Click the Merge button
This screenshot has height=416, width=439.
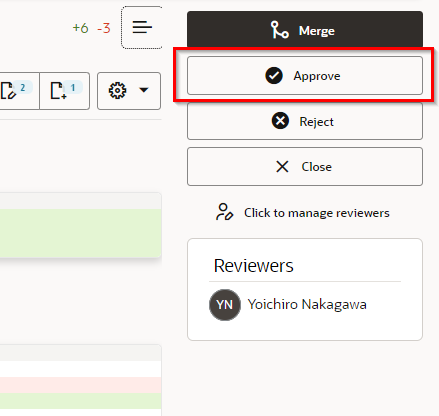[305, 29]
